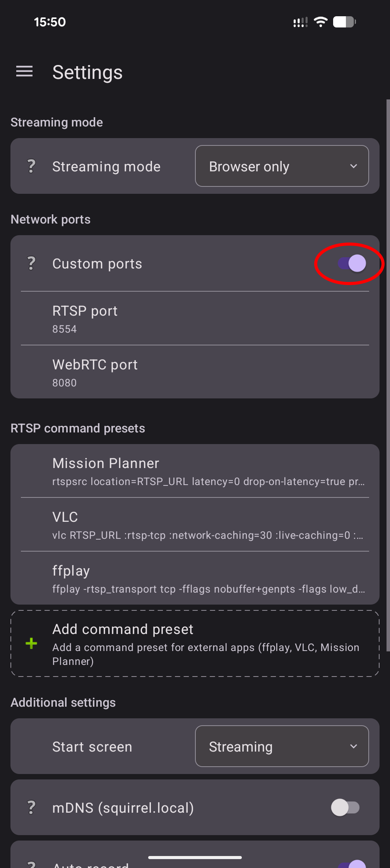Open the Streaming mode dropdown showing Browser only
The height and width of the screenshot is (868, 390).
point(282,166)
